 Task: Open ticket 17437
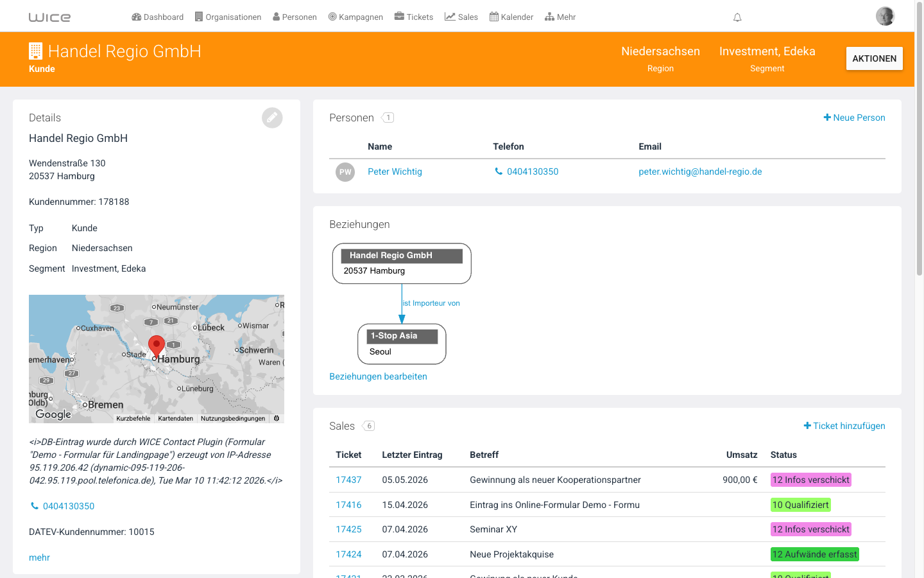(x=348, y=480)
